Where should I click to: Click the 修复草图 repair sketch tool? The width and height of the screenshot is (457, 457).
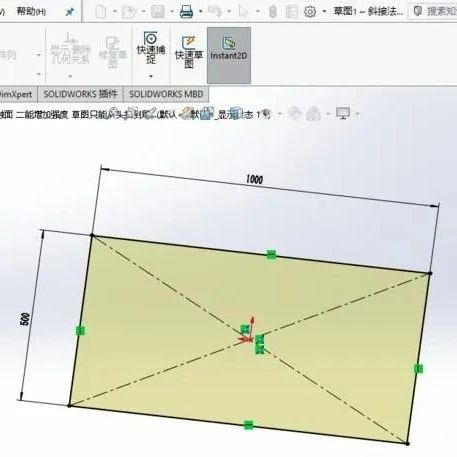click(113, 52)
